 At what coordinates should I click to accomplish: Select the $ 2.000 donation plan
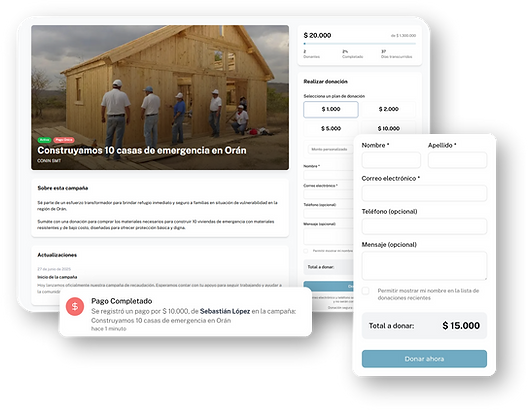(x=389, y=109)
